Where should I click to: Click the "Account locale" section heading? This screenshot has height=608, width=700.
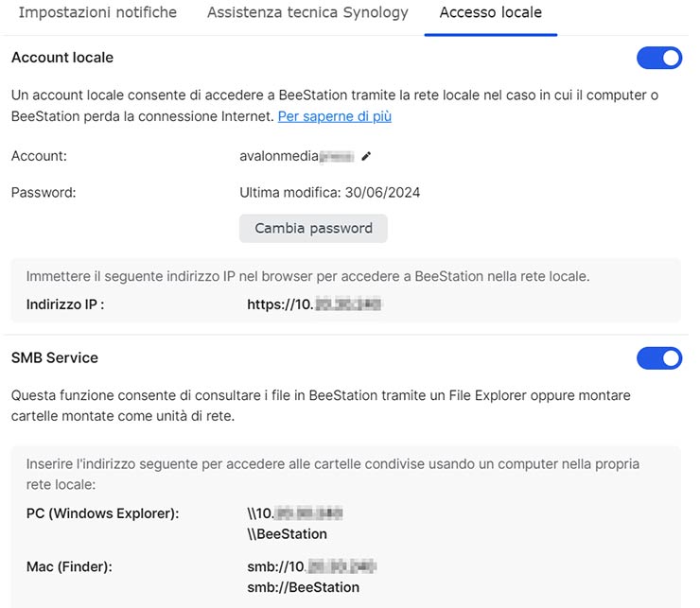(x=62, y=58)
